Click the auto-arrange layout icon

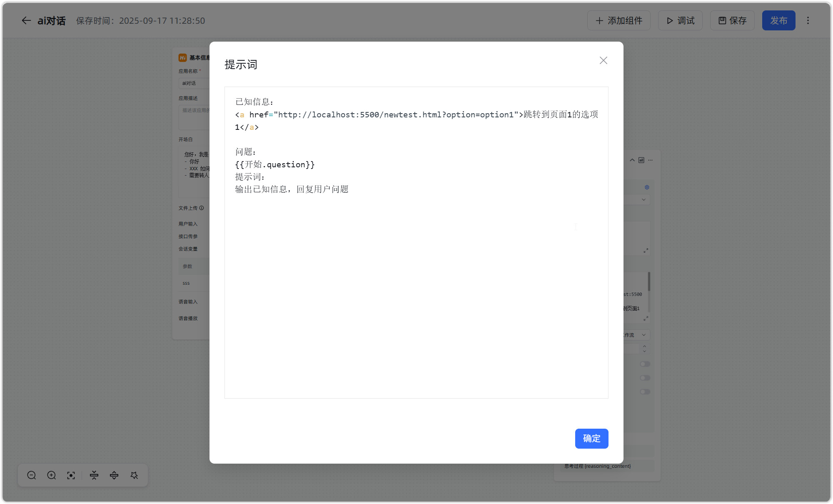[134, 475]
